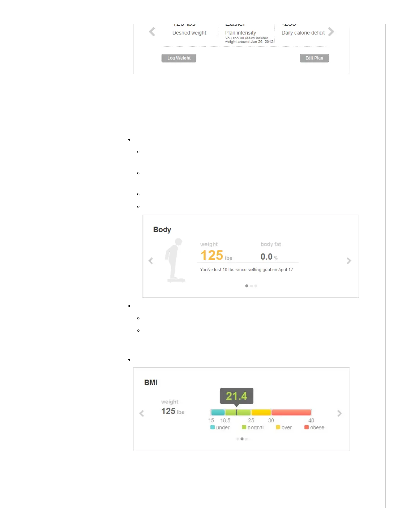Click the yellow over legend swatch
411x532 pixels.
(x=278, y=427)
